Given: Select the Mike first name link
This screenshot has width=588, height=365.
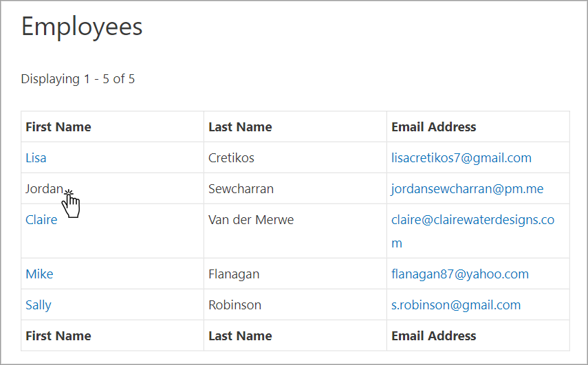Looking at the screenshot, I should click(x=39, y=274).
